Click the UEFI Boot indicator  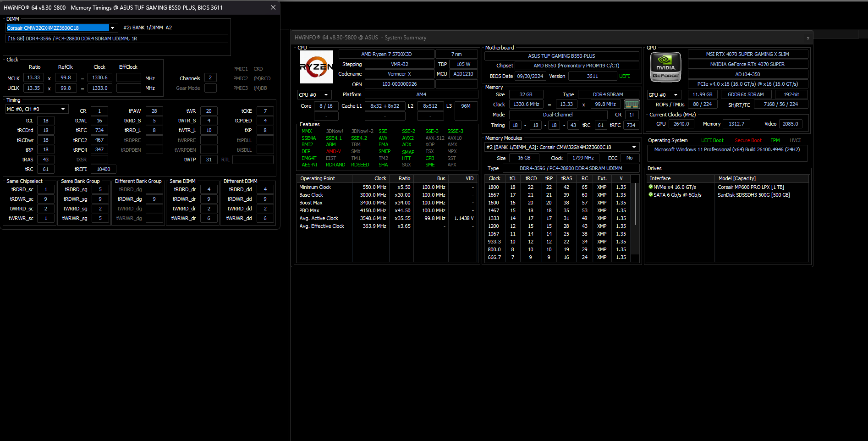point(712,140)
